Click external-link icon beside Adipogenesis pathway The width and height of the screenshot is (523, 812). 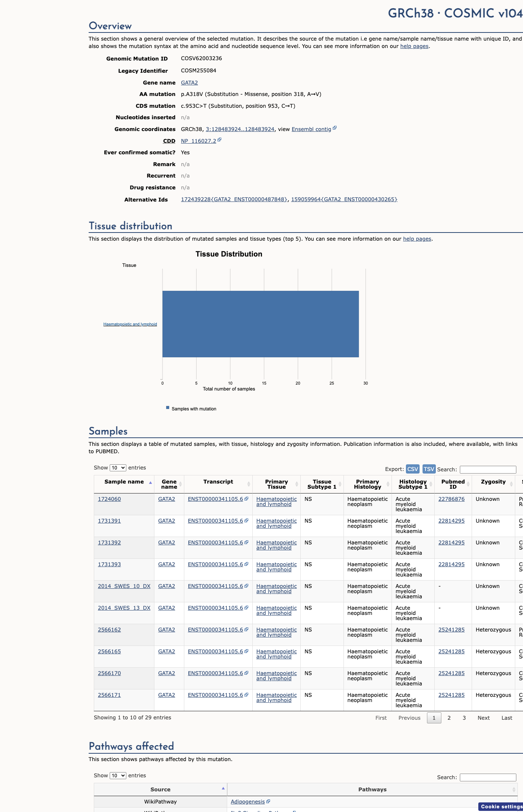(268, 801)
